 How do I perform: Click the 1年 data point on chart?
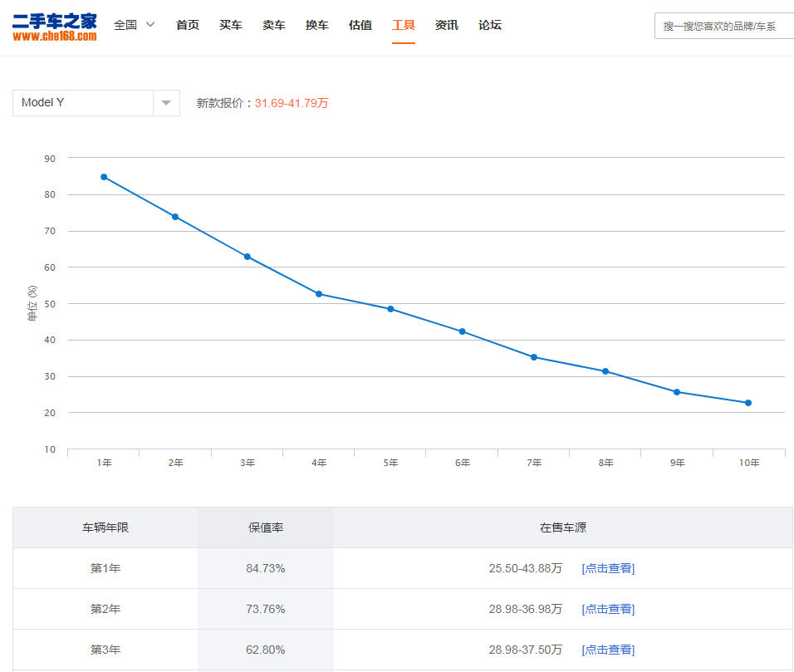(104, 177)
